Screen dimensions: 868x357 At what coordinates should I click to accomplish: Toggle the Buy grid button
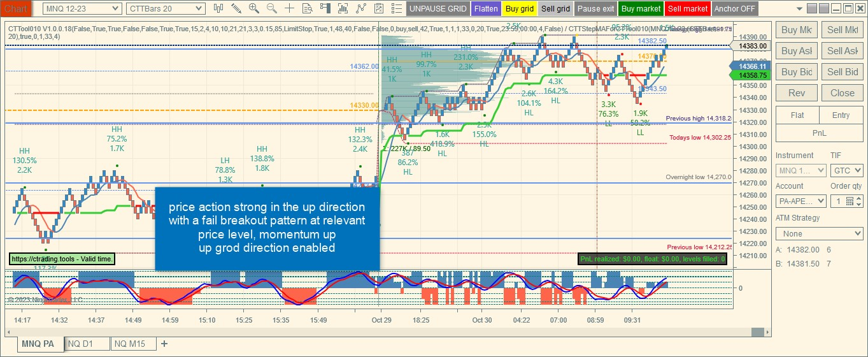point(520,9)
